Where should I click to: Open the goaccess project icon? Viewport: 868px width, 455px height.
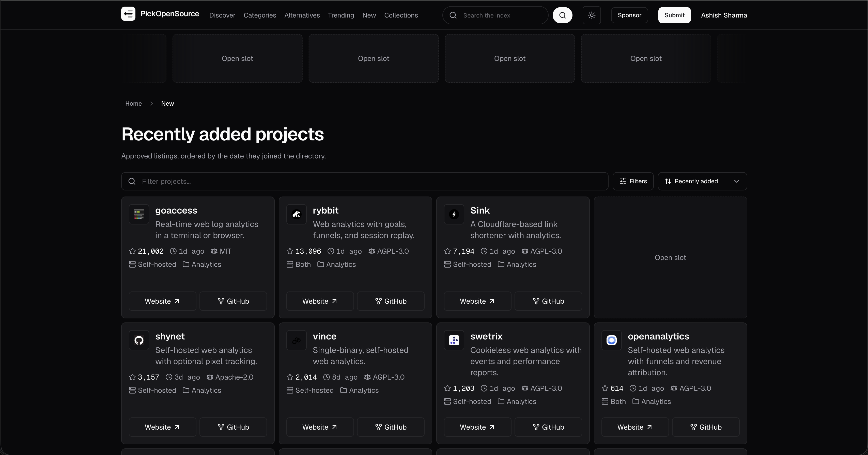(139, 214)
